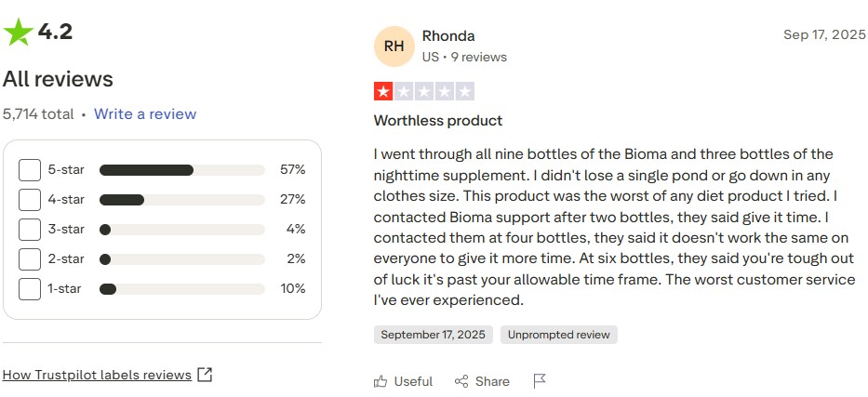Click the 5-star 57% rating bar

tap(181, 170)
